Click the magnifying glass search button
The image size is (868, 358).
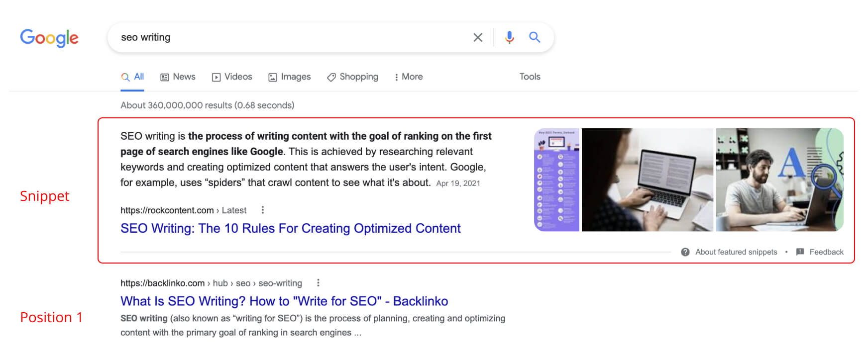click(x=535, y=37)
